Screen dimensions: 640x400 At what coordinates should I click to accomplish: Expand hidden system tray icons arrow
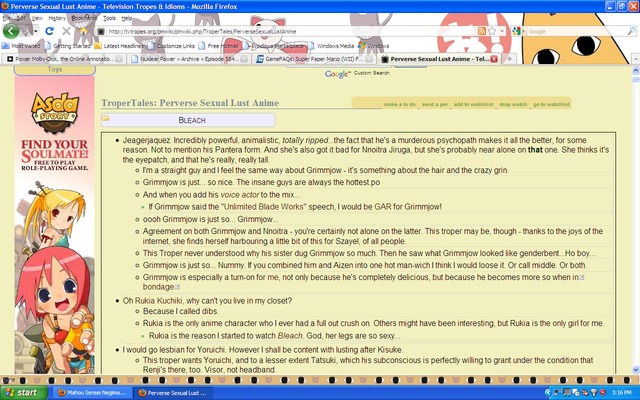point(547,393)
